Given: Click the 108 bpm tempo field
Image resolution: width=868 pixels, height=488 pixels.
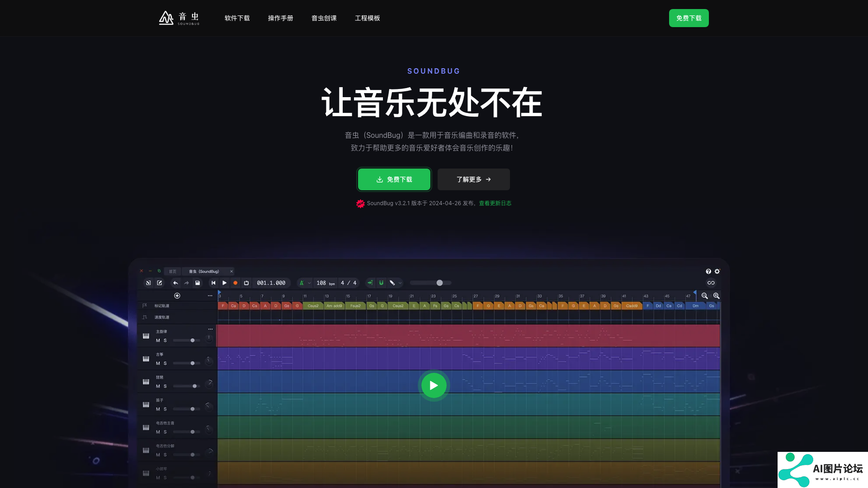Looking at the screenshot, I should click(325, 283).
